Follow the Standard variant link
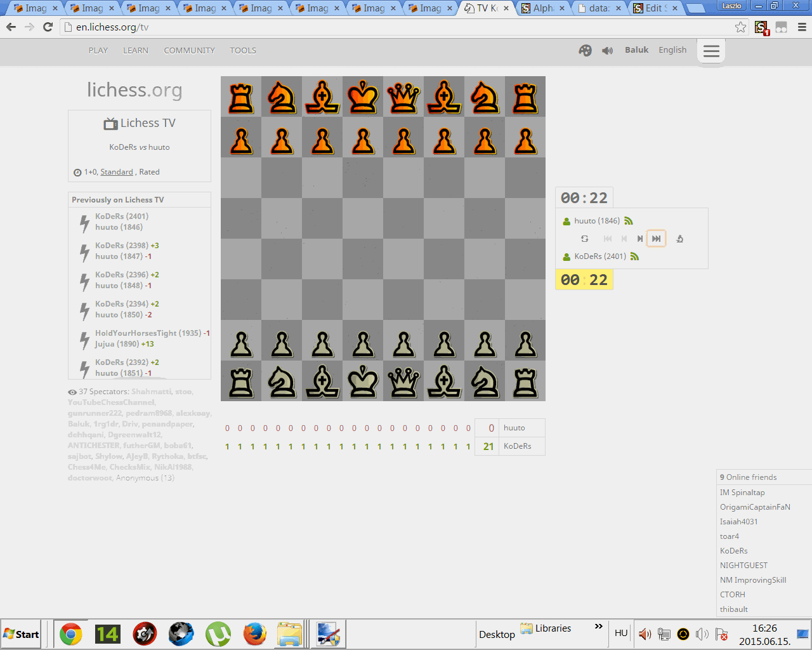Image resolution: width=812 pixels, height=650 pixels. (117, 172)
